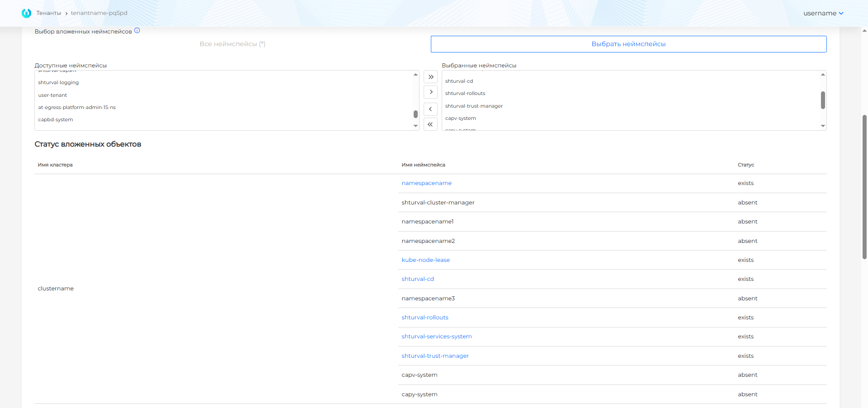Move highlighted namespace to selected list
The image size is (868, 408).
tap(430, 92)
